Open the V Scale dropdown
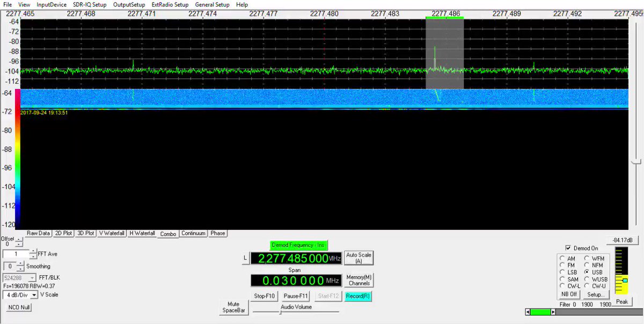Viewport: 644px width, 324px height. click(x=34, y=295)
